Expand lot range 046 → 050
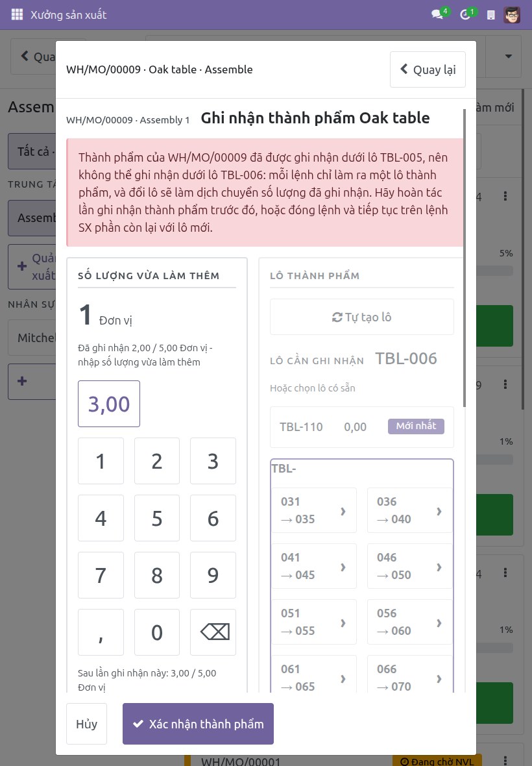The width and height of the screenshot is (532, 766). [410, 566]
